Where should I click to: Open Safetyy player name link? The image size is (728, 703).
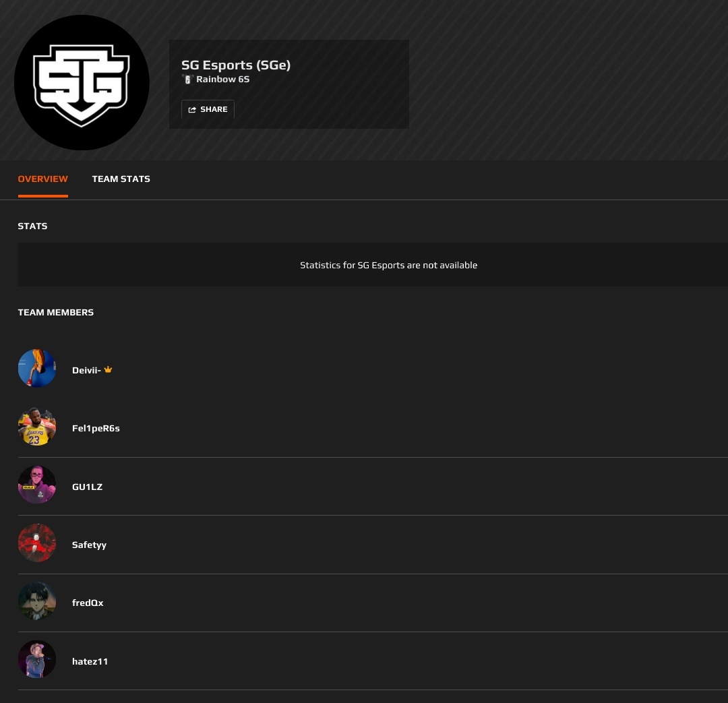pos(89,545)
